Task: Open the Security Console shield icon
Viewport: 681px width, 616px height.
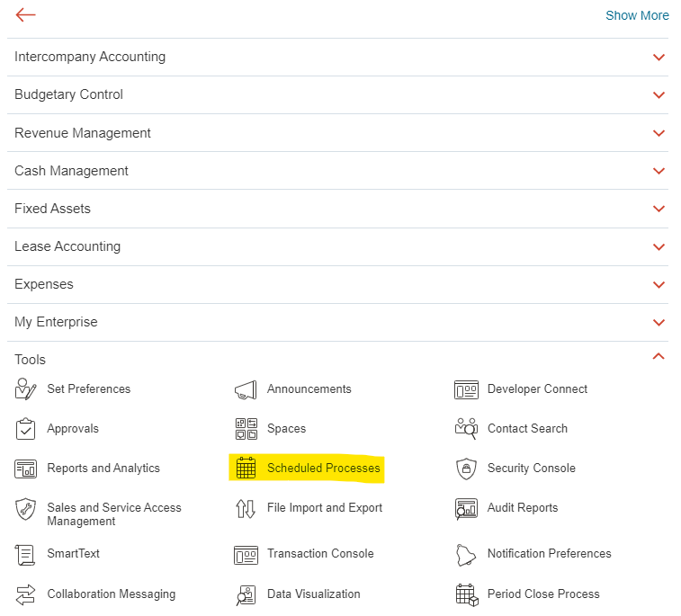Action: 466,469
